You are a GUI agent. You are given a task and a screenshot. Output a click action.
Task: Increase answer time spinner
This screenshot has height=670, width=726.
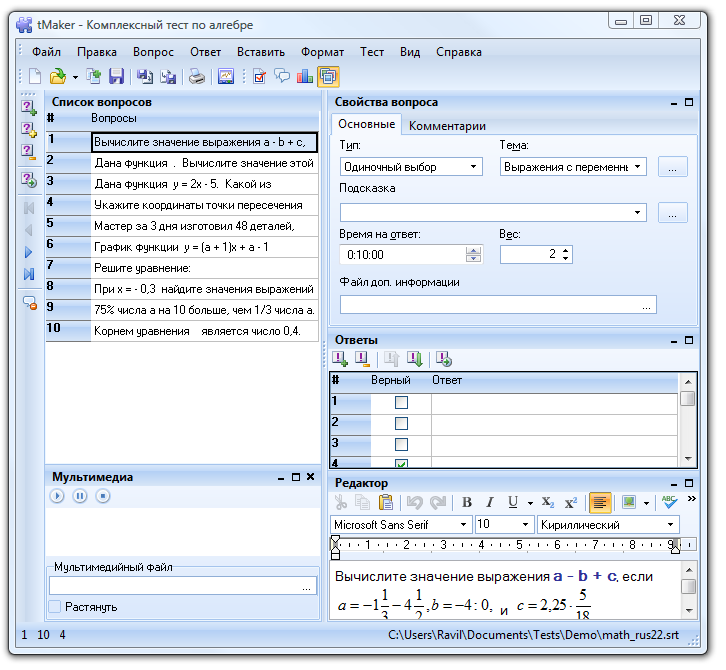coord(473,250)
